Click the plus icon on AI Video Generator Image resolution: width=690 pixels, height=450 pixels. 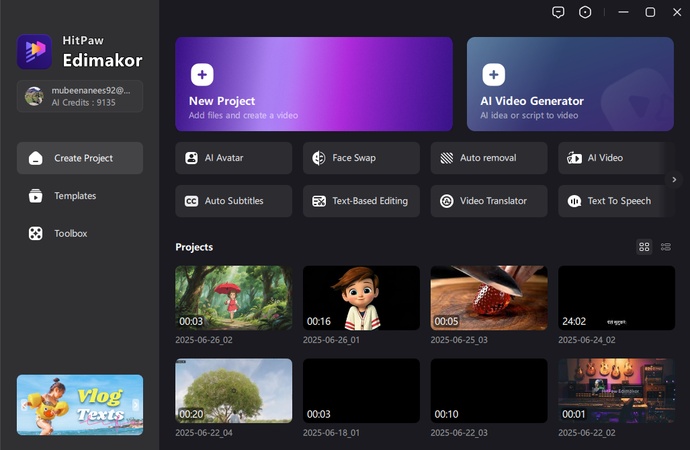coord(493,74)
